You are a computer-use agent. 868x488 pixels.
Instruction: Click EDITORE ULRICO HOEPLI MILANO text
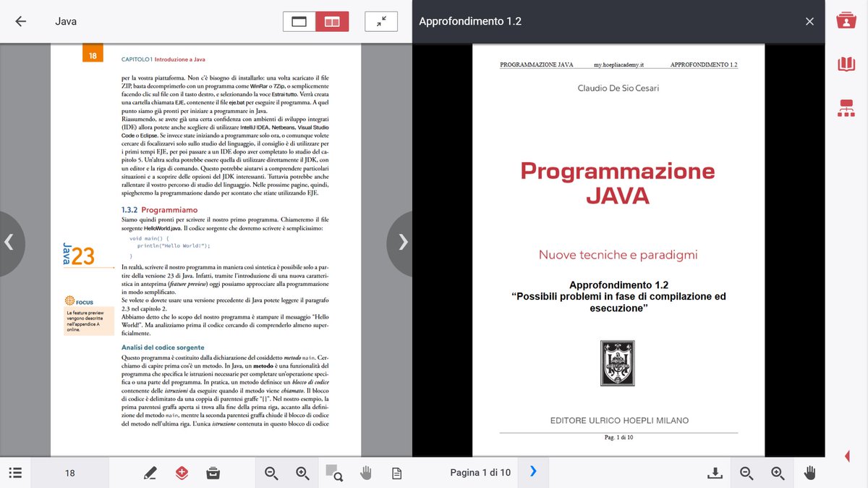click(x=619, y=421)
